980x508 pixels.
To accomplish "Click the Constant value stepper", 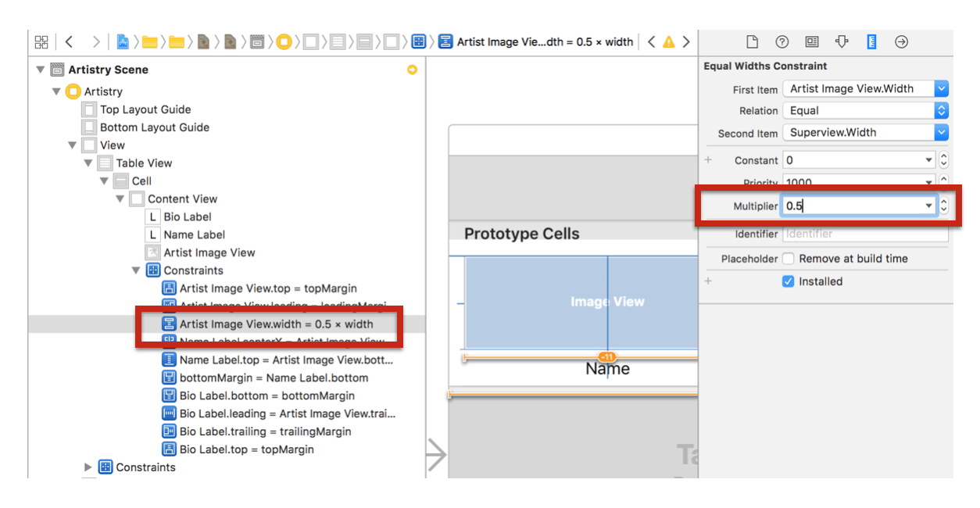I will coord(944,160).
